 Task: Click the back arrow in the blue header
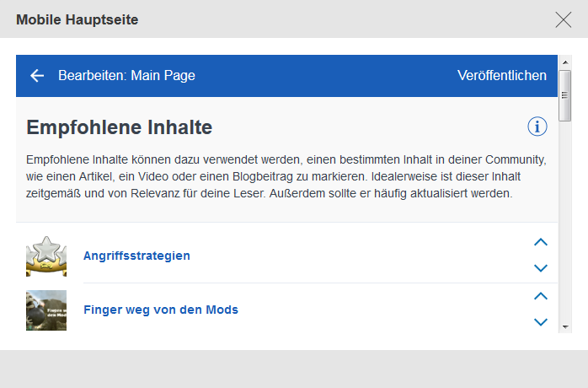point(37,76)
